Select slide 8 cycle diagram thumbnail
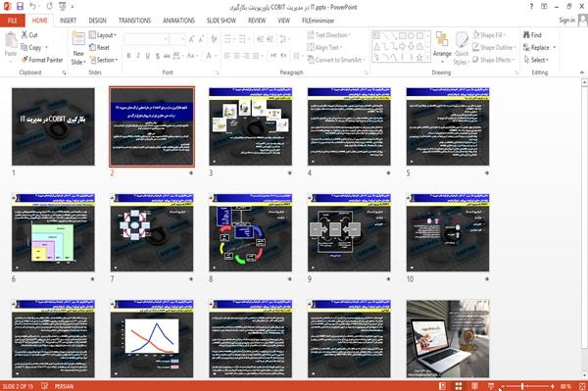The image size is (588, 391). [x=251, y=232]
